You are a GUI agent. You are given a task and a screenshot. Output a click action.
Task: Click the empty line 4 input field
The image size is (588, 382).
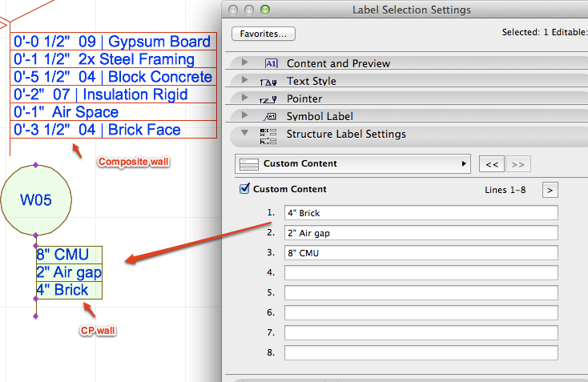(x=421, y=273)
